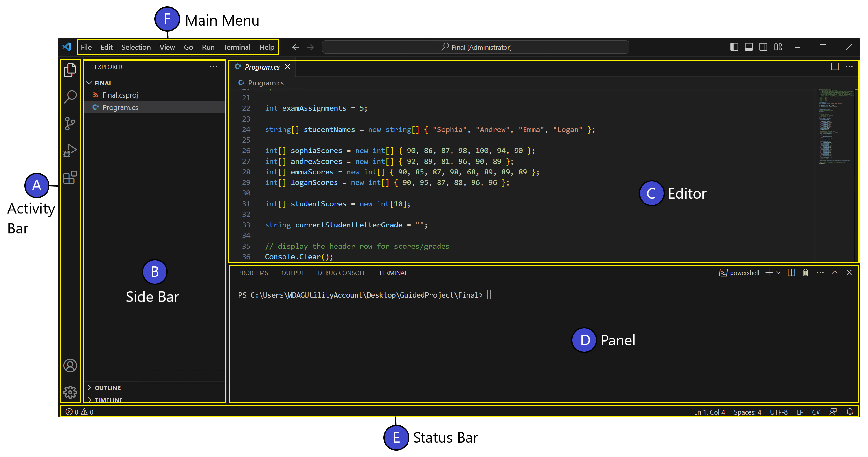Maximize the panel with the chevron toggle
Screen dimensions: 868x457
(x=834, y=273)
